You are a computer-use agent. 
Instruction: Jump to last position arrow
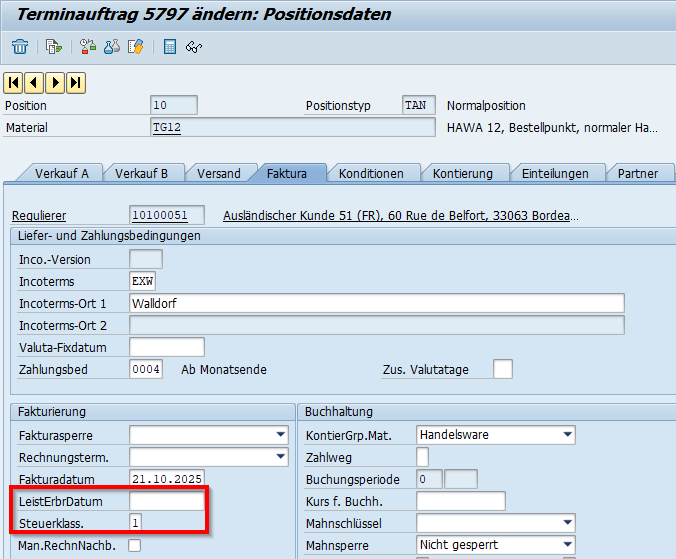75,82
